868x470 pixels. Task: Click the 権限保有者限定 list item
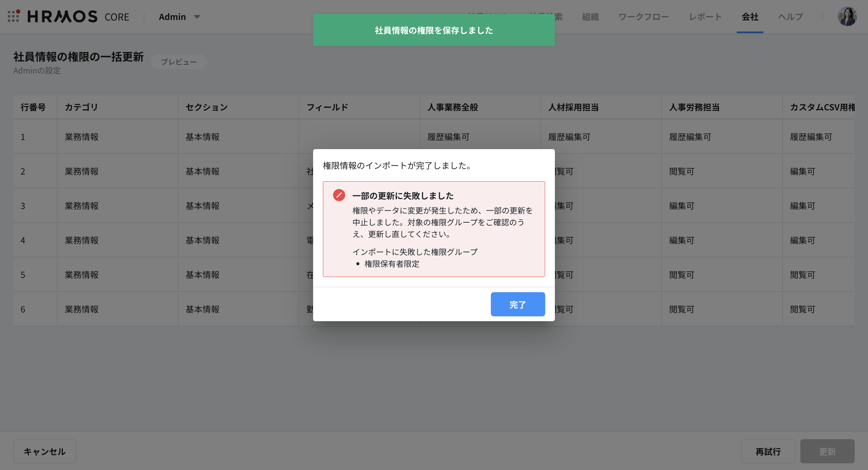pos(392,264)
